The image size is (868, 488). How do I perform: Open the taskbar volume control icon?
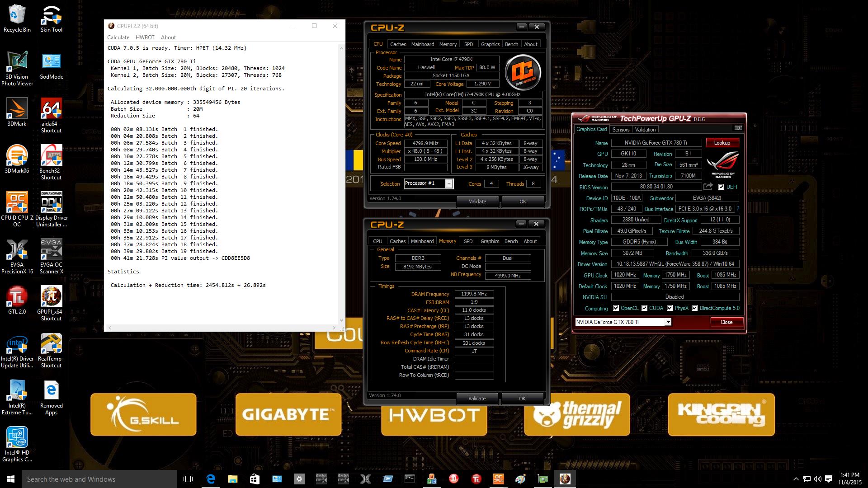click(817, 479)
